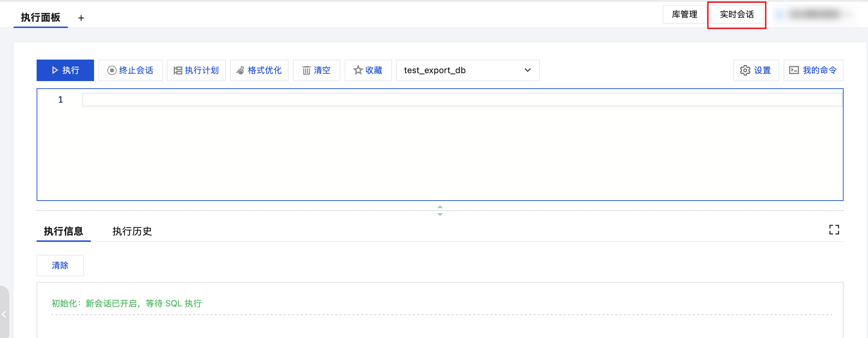Add a new panel tab with plus
Screen dimensions: 868x338
pos(81,18)
